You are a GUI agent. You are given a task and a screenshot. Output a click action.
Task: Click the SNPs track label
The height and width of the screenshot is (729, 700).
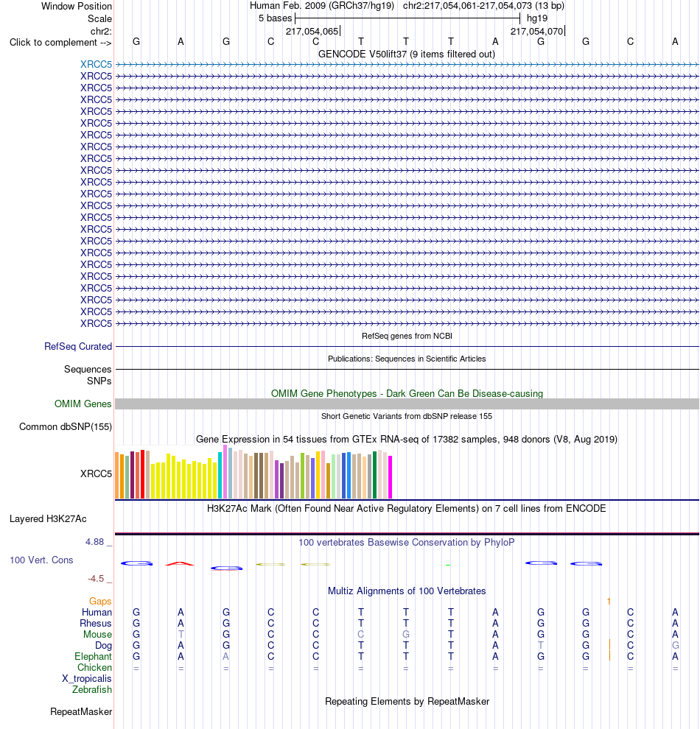click(x=99, y=381)
